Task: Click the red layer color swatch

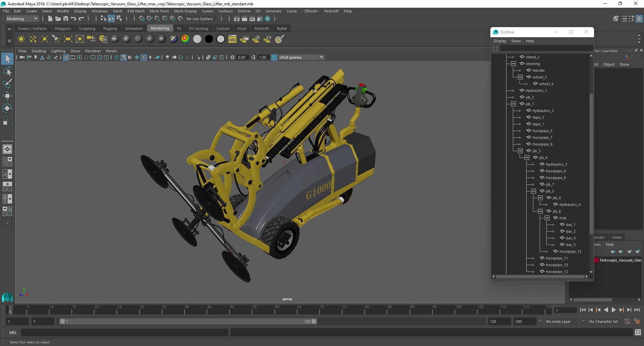Action: (596, 260)
